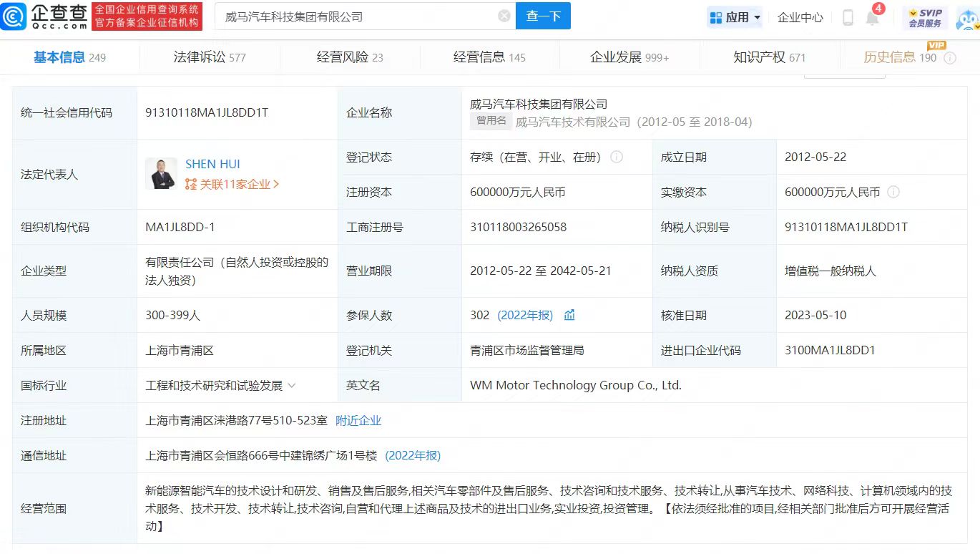This screenshot has width=980, height=554.
Task: Open 附近企业 link
Action: click(x=358, y=420)
